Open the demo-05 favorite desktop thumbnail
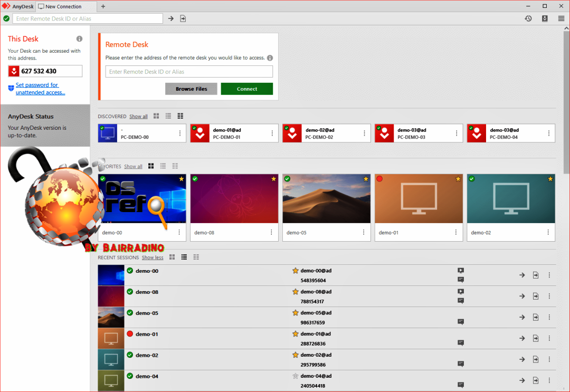This screenshot has width=570, height=392. pyautogui.click(x=327, y=199)
